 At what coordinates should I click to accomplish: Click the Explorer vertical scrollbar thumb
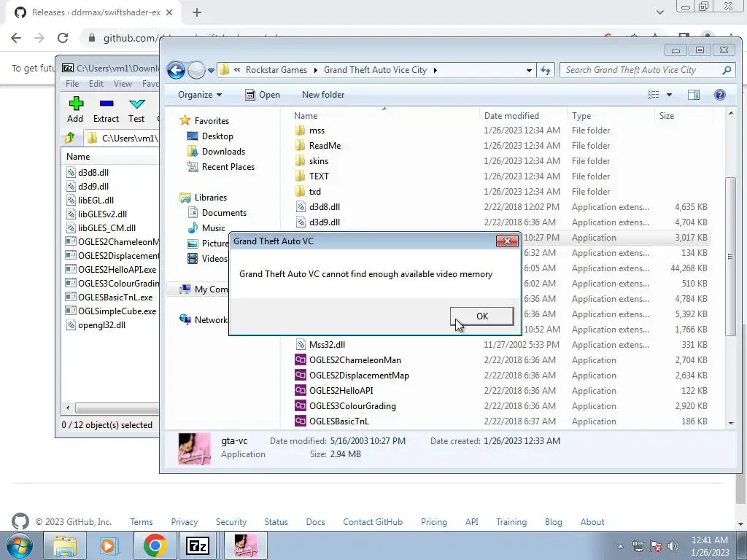click(730, 256)
